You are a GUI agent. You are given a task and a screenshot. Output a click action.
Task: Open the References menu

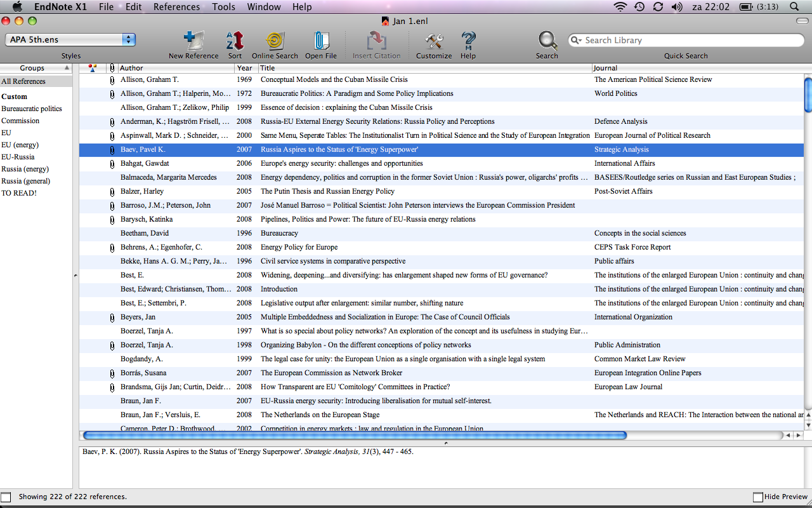176,7
